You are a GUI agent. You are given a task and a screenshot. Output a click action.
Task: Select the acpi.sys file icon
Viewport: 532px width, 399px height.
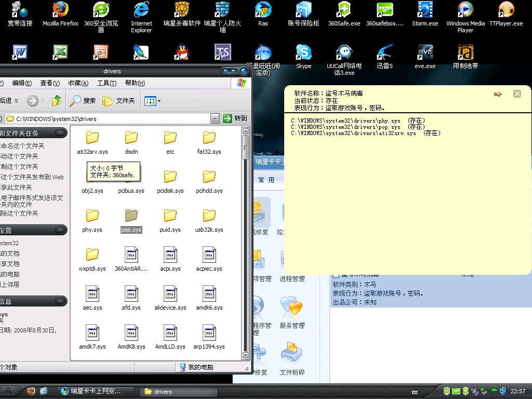pyautogui.click(x=170, y=255)
